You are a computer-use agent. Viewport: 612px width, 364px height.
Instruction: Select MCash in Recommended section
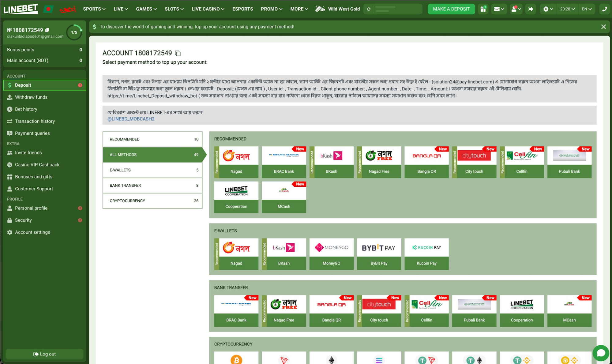pos(284,197)
